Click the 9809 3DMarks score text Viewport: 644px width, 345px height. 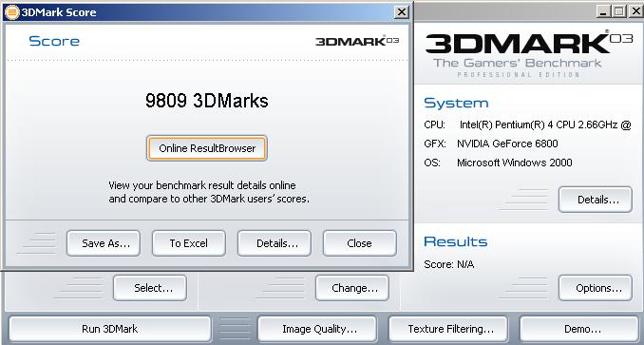206,101
